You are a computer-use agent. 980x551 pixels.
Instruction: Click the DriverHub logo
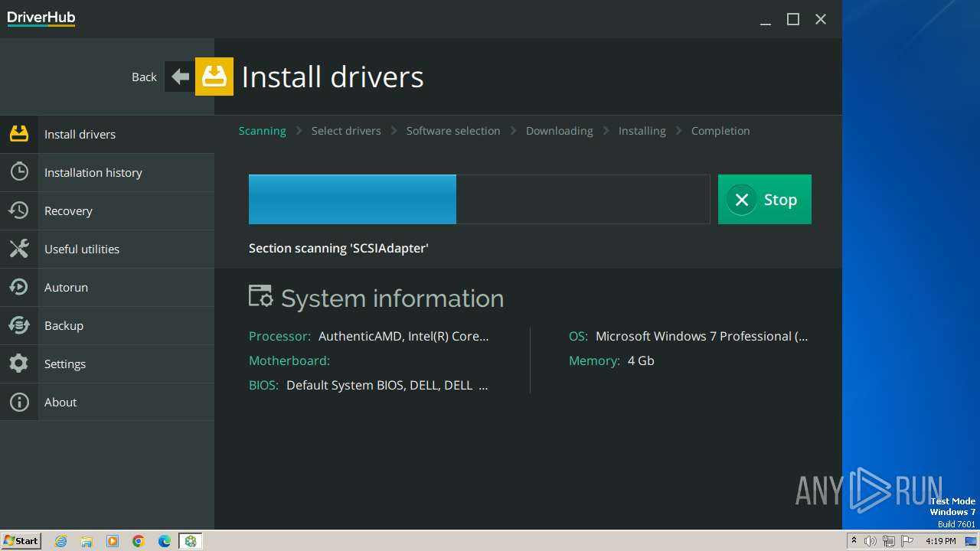coord(41,18)
